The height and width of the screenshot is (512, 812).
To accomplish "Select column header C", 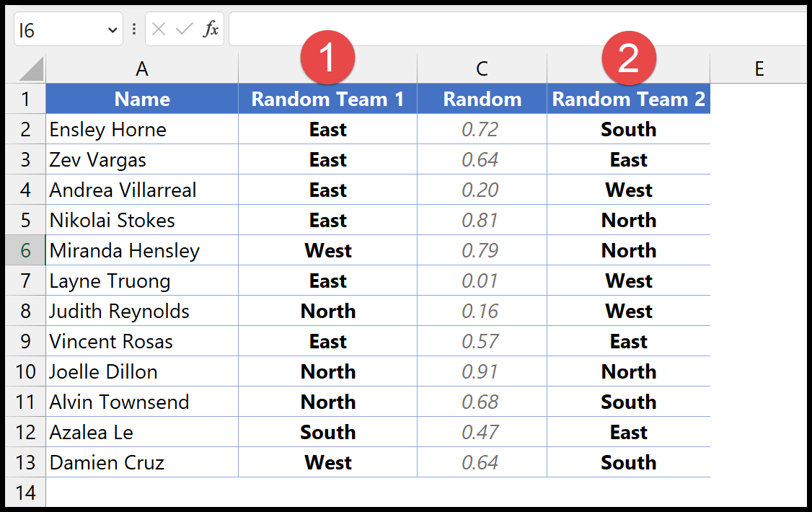I will pyautogui.click(x=482, y=68).
